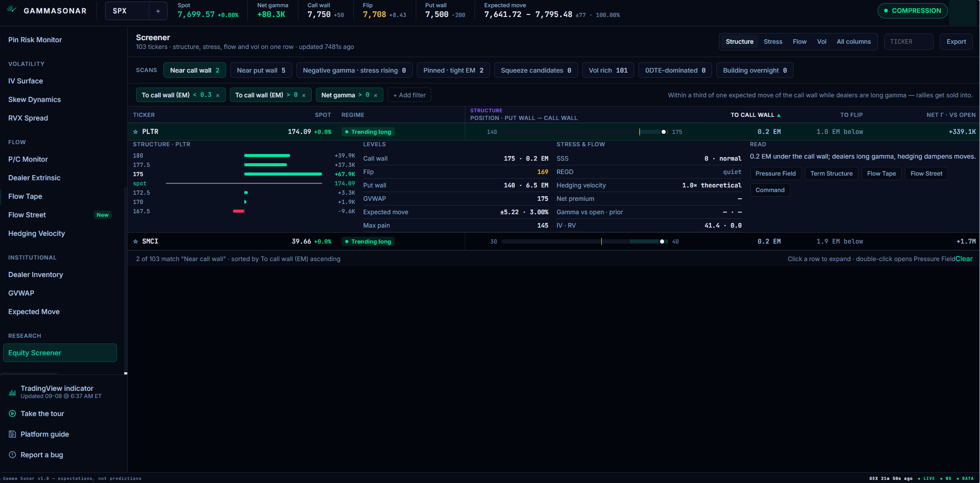
Task: Toggle Squeeze candidates scan
Action: click(x=536, y=71)
